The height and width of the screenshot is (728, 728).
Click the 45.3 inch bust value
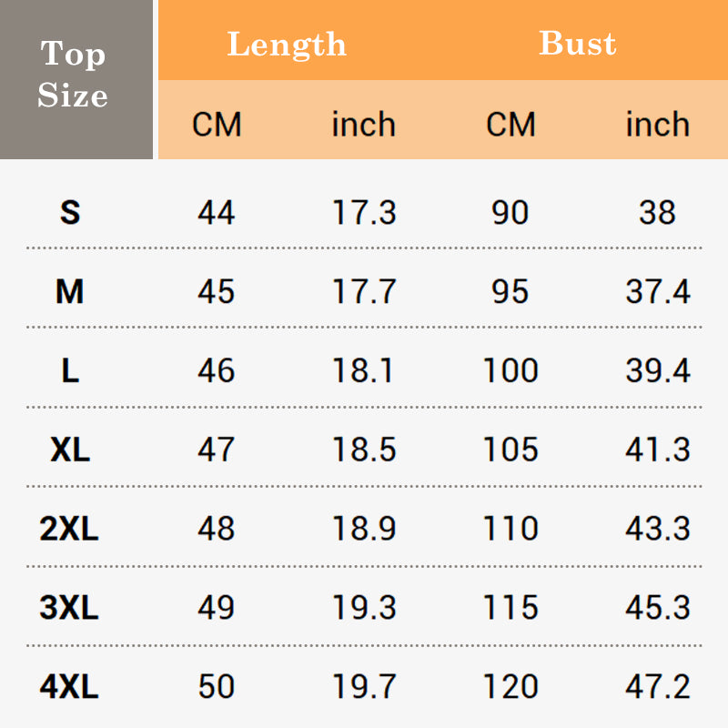(x=657, y=608)
